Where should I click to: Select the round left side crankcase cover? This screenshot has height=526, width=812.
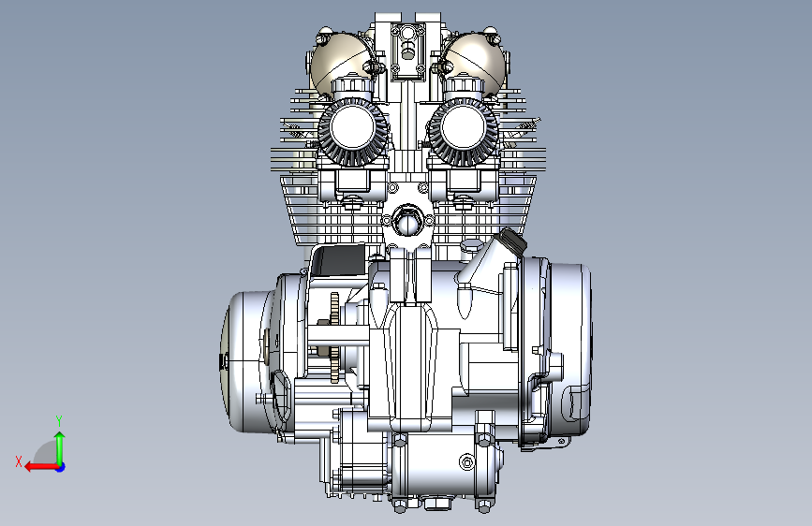tap(248, 361)
